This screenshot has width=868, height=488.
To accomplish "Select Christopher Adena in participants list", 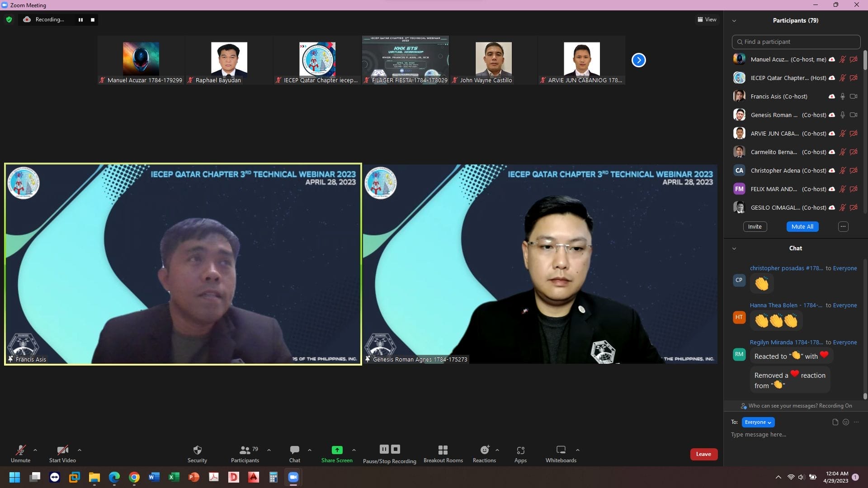I will [x=796, y=170].
